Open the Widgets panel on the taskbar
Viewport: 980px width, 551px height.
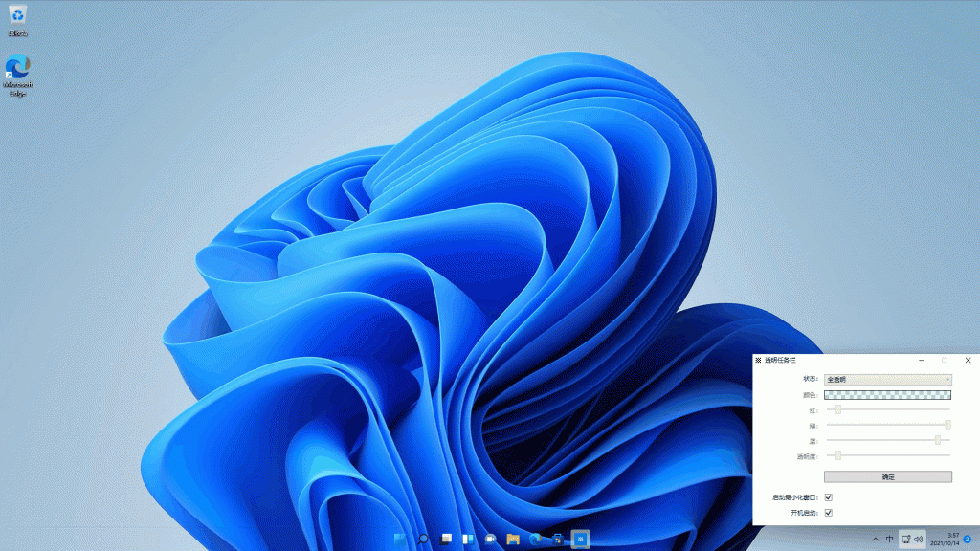(468, 540)
